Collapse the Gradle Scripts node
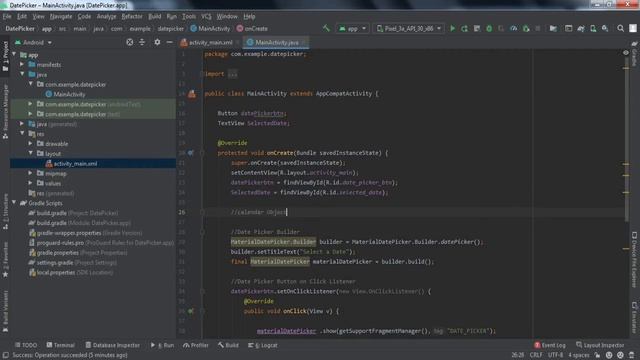640x360 pixels. 14,203
